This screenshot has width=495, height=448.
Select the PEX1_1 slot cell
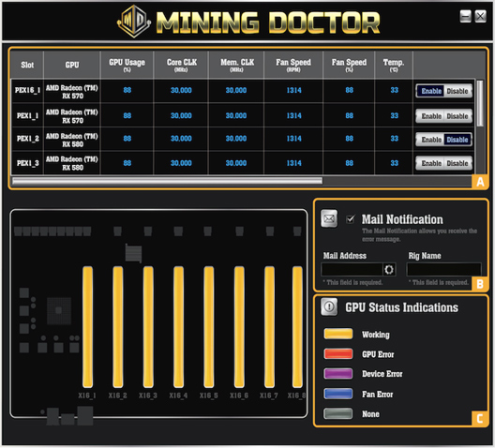pyautogui.click(x=27, y=115)
